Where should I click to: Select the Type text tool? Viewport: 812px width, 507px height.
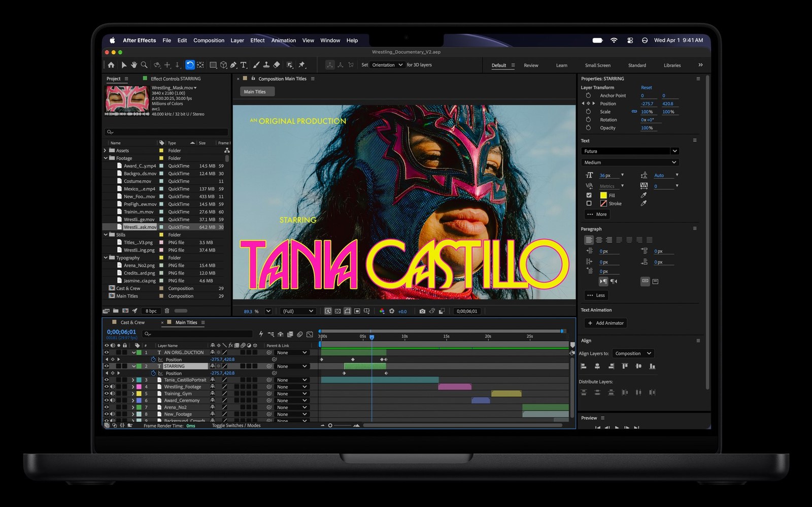point(244,65)
